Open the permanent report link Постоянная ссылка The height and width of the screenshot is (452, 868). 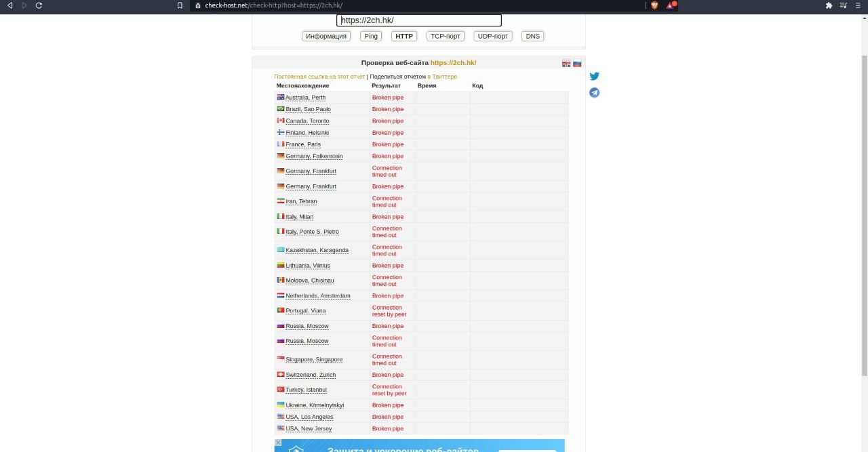(x=319, y=77)
